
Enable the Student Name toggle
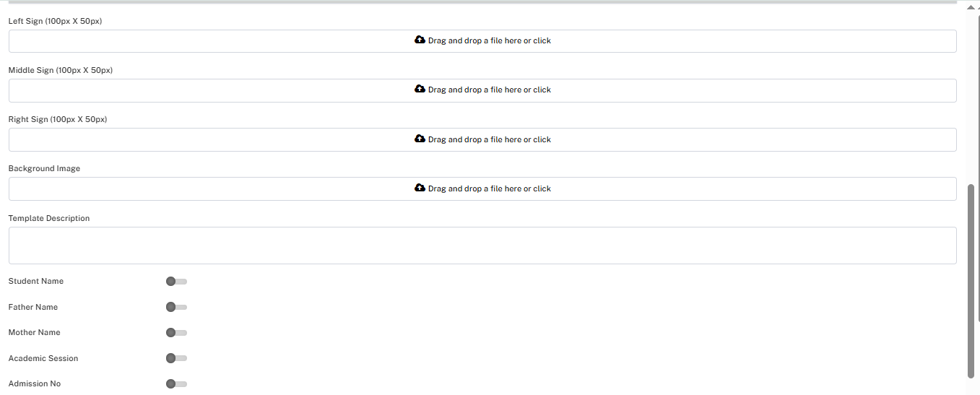(175, 282)
